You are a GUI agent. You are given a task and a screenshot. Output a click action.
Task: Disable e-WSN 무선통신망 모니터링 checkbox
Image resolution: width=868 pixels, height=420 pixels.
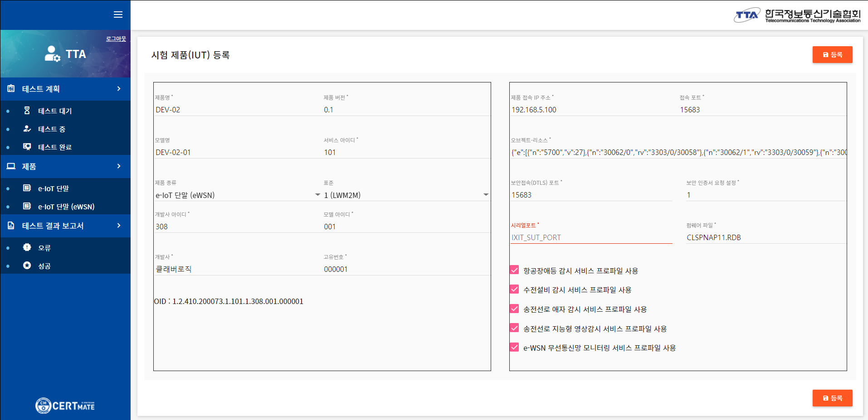[x=514, y=347]
